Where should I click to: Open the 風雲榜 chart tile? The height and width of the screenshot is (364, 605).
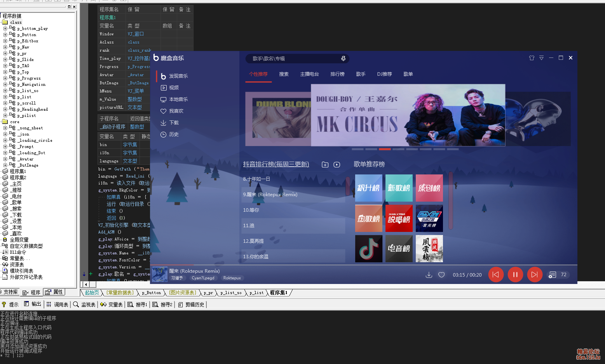[429, 249]
